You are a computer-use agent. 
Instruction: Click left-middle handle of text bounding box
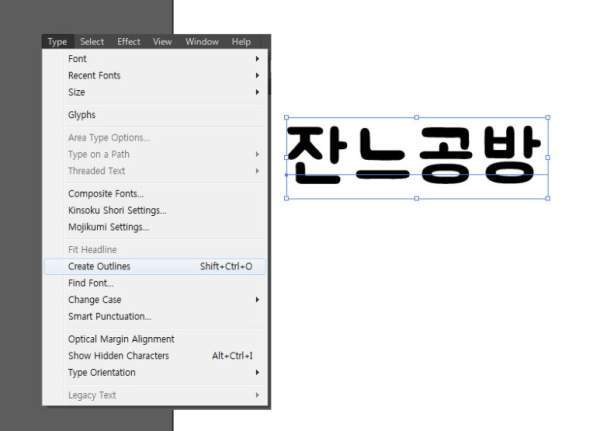[x=287, y=158]
